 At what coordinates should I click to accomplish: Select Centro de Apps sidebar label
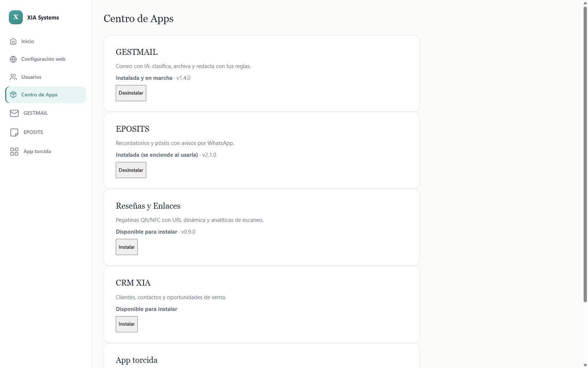(x=39, y=95)
